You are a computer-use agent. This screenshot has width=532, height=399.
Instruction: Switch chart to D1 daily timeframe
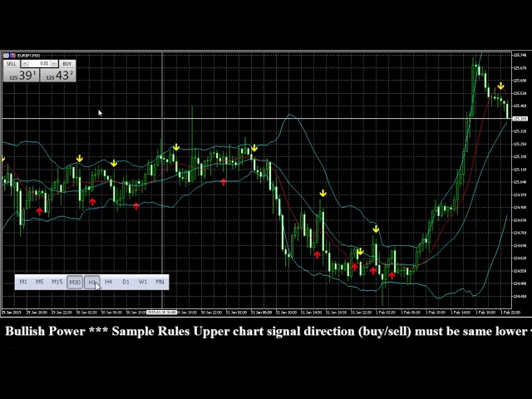(126, 283)
